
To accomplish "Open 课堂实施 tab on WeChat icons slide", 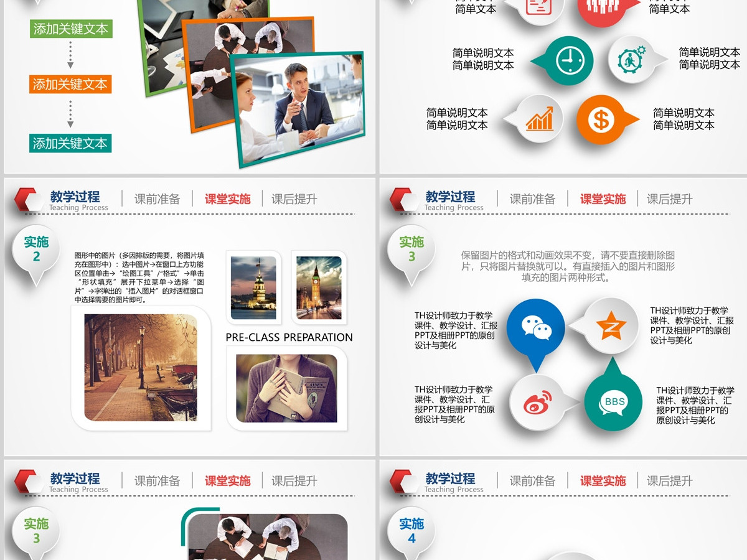I will click(x=603, y=199).
